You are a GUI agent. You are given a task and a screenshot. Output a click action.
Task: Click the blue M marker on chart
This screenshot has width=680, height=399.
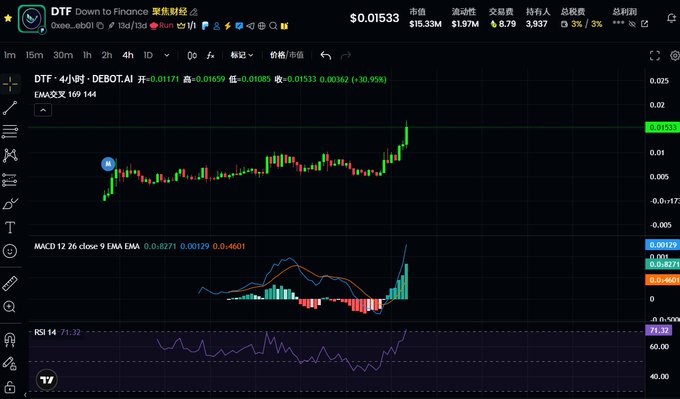[x=108, y=164]
